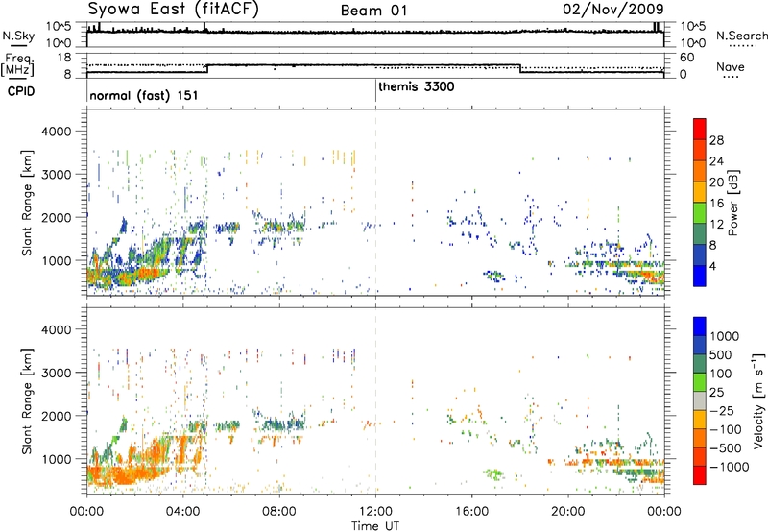The height and width of the screenshot is (532, 768).
Task: Click the 'Freq. [MHz]' axis label
Action: [17, 64]
